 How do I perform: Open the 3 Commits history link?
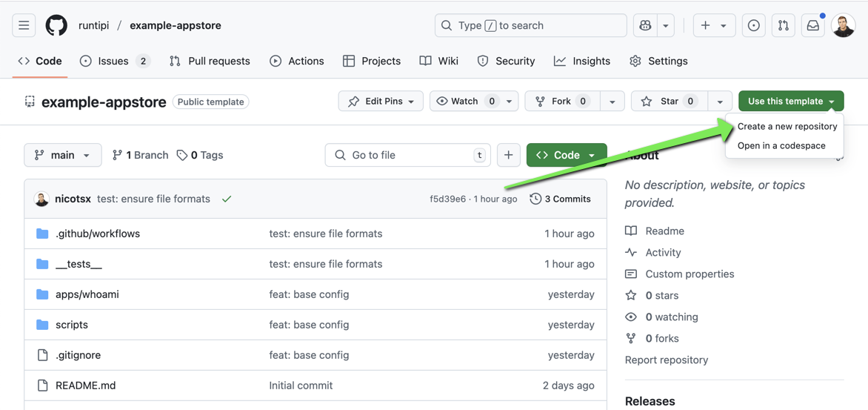tap(560, 199)
